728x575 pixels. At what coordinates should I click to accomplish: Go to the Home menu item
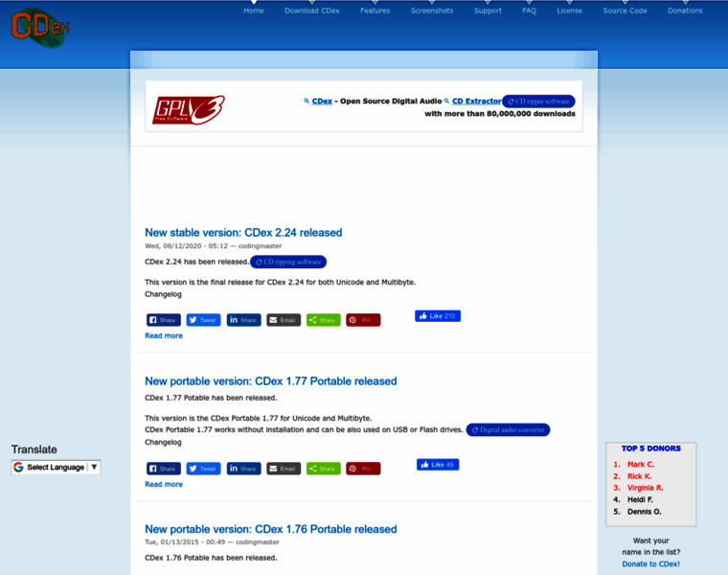[254, 11]
